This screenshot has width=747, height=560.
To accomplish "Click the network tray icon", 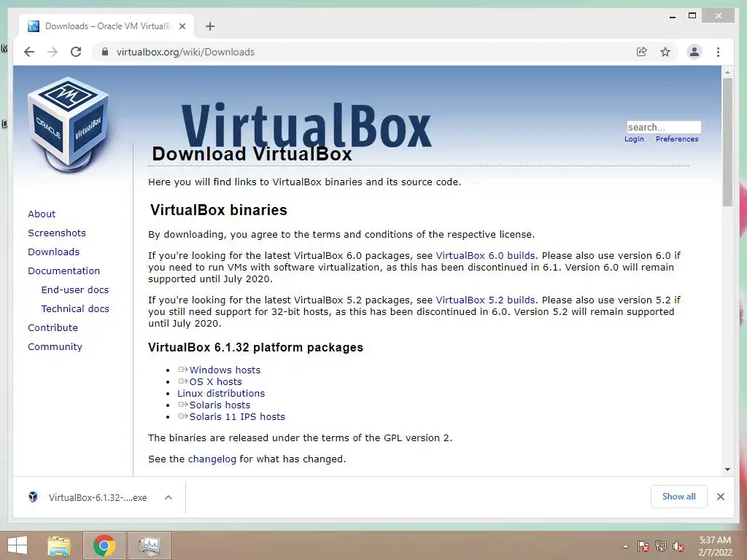I will click(661, 546).
